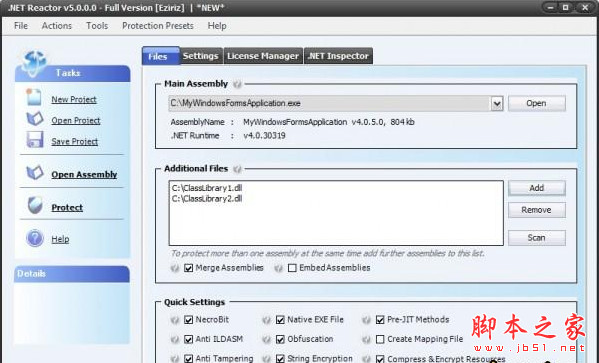Image resolution: width=599 pixels, height=363 pixels.
Task: Enable the Embed Assemblies checkbox
Action: pos(292,268)
